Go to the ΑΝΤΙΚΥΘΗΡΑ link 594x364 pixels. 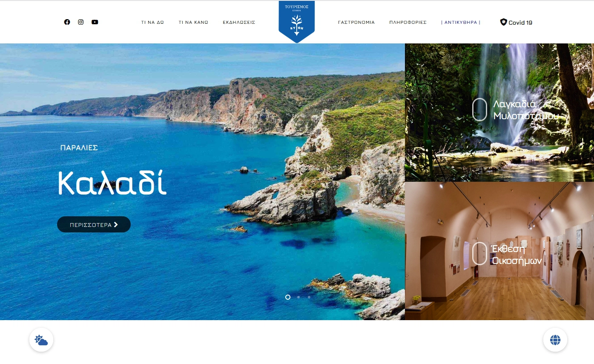click(461, 23)
